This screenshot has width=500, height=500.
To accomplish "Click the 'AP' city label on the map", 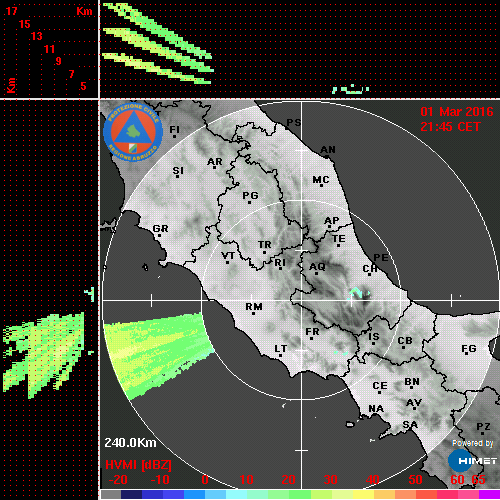I will coord(332,221).
